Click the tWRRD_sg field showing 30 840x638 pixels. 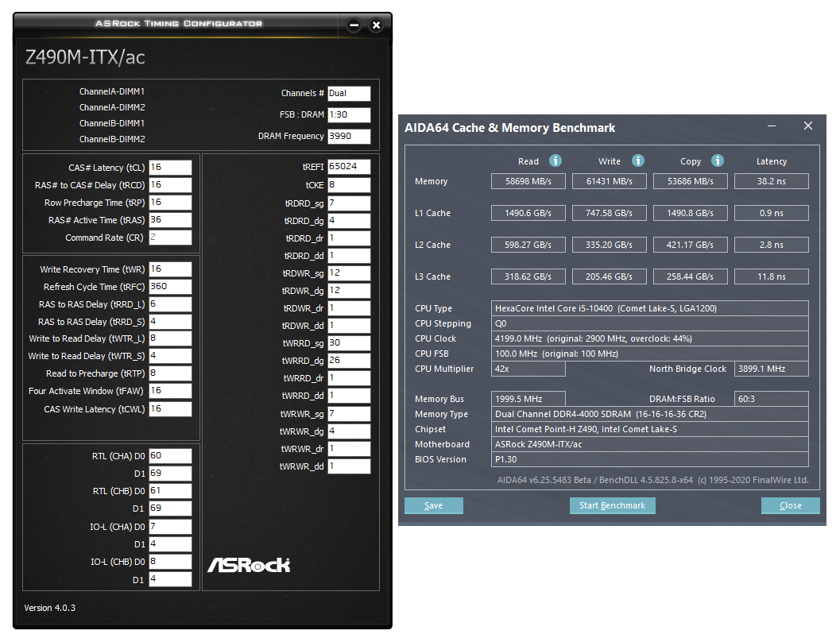[x=349, y=343]
